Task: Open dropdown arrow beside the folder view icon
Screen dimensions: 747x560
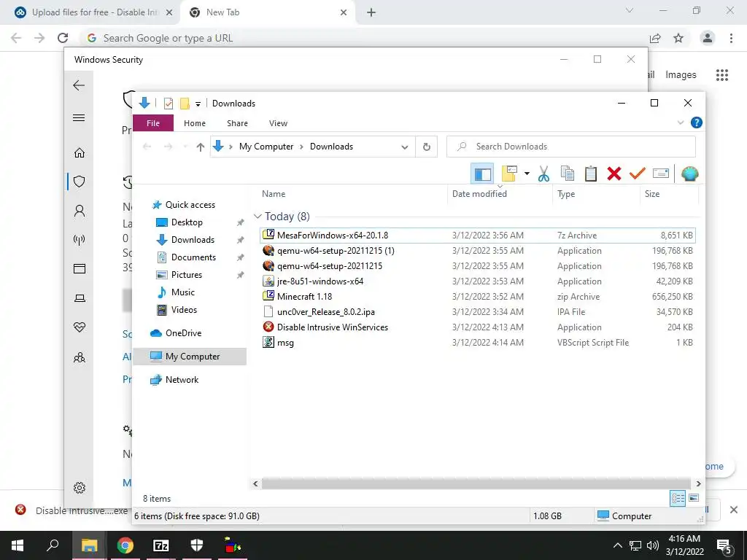Action: [527, 174]
